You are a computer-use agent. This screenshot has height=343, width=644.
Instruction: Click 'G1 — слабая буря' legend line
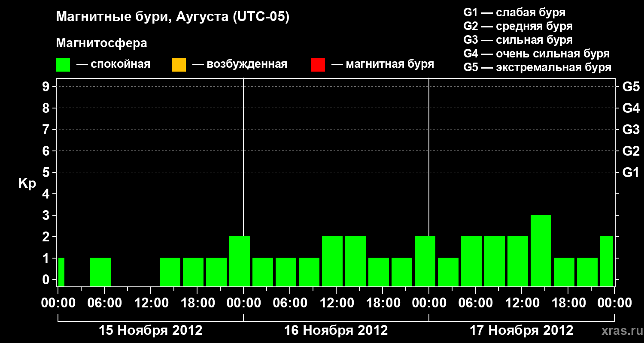(x=514, y=12)
